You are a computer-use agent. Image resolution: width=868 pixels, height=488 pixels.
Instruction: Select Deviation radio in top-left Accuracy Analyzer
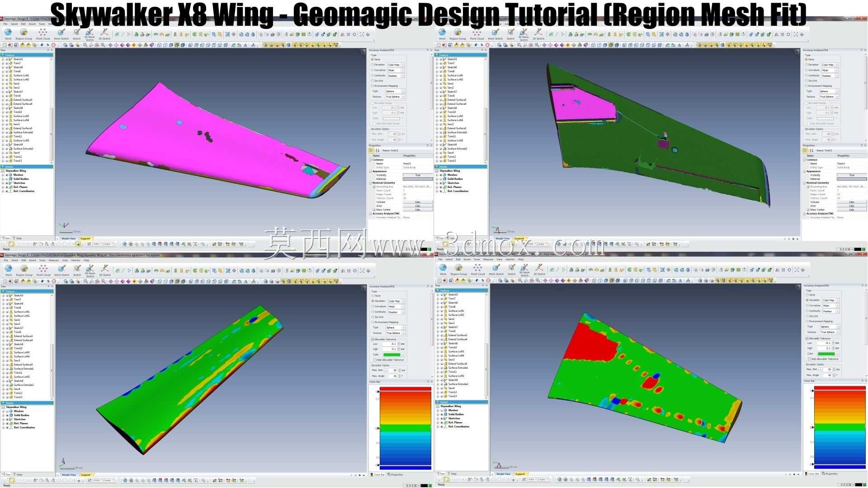(373, 65)
